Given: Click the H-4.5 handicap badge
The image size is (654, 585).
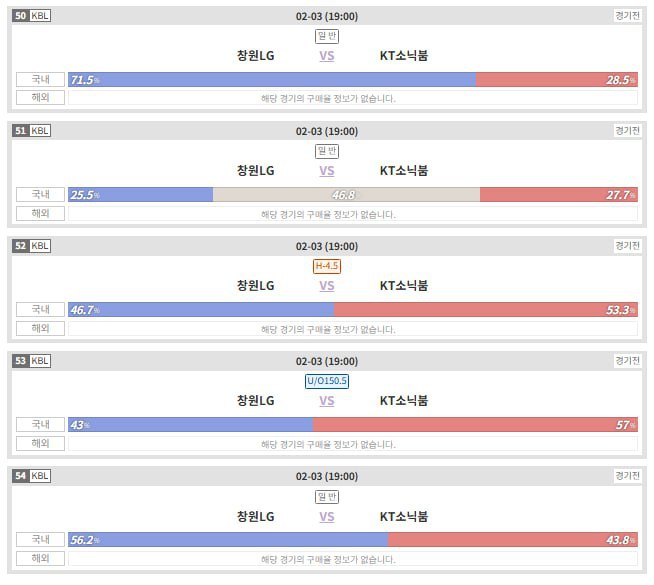Looking at the screenshot, I should pyautogui.click(x=327, y=266).
